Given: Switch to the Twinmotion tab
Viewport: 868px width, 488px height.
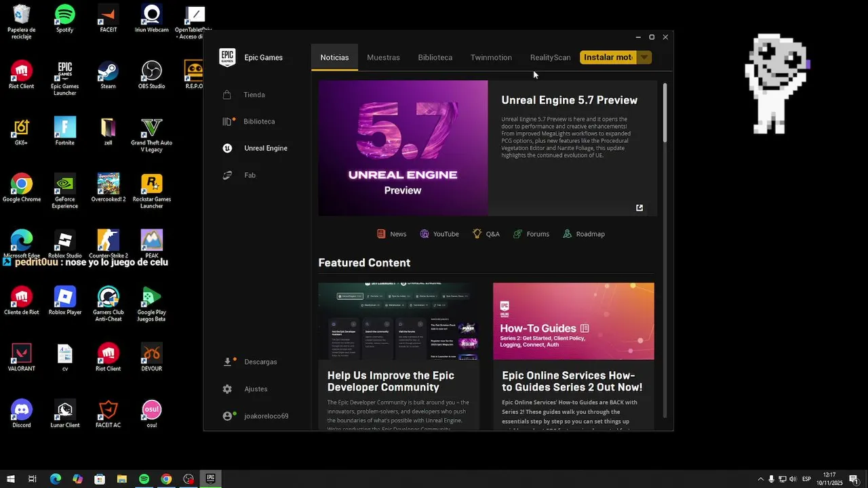Looking at the screenshot, I should pyautogui.click(x=491, y=58).
